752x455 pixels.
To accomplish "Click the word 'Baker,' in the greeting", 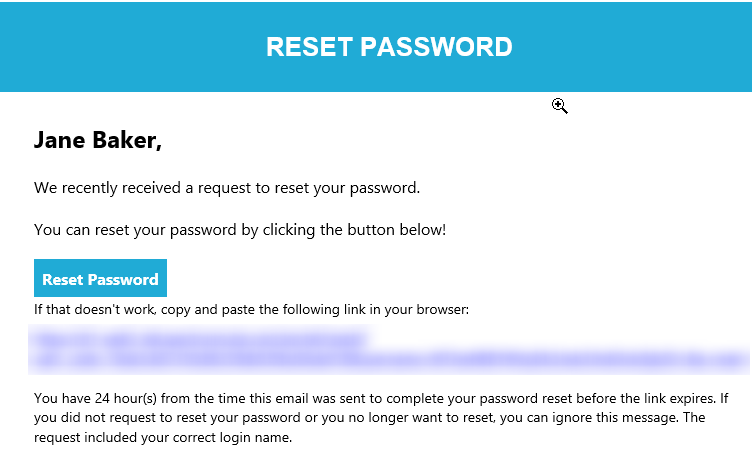I will click(x=127, y=140).
